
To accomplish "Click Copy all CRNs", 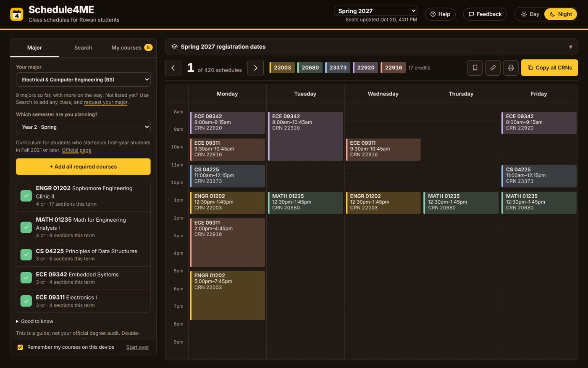I will point(549,68).
